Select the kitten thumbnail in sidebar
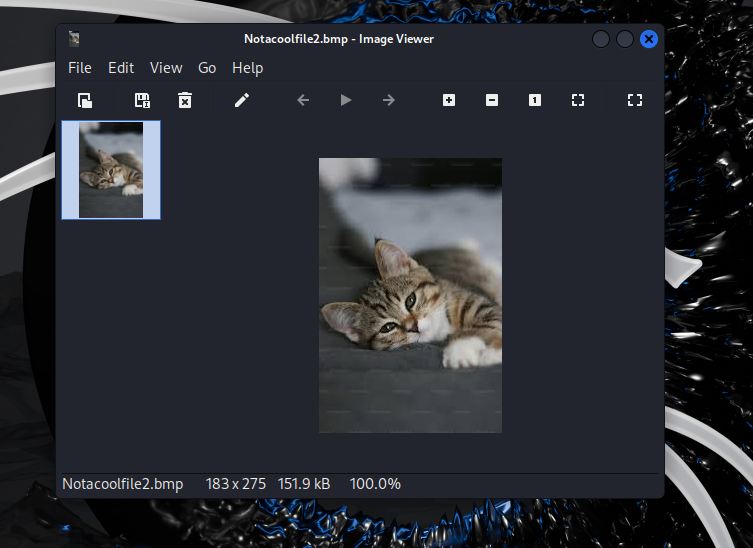Screen dimensions: 753x548 (111, 170)
